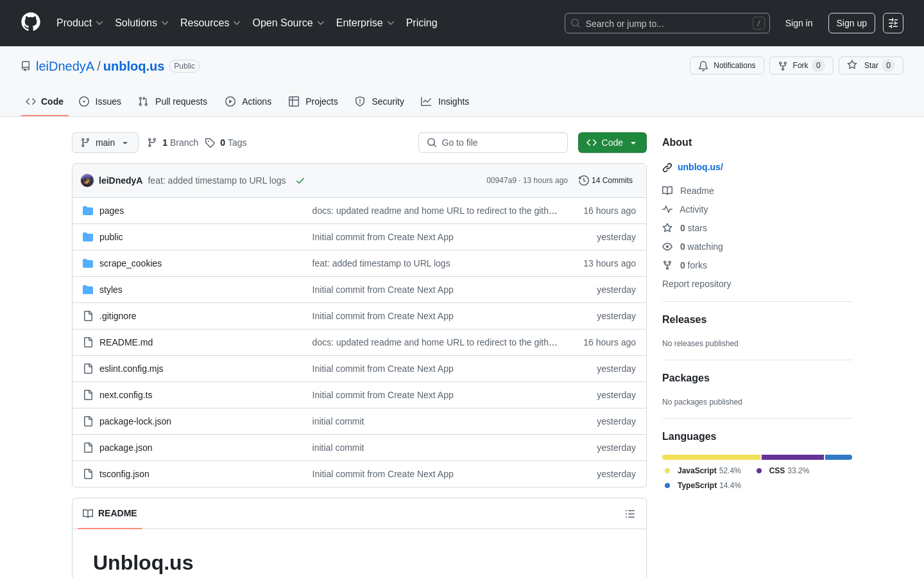This screenshot has width=924, height=578.
Task: Click leiDnedyA's avatar in commit bar
Action: [x=87, y=180]
